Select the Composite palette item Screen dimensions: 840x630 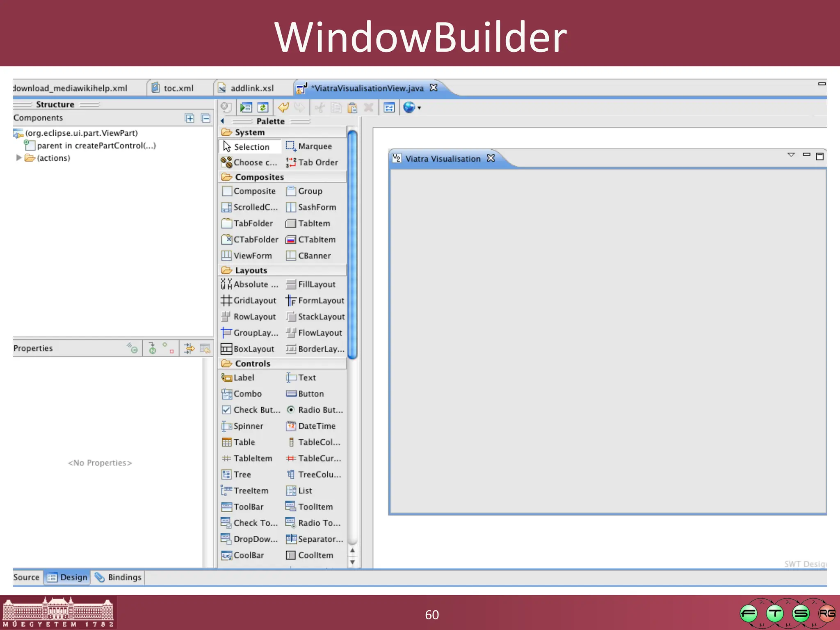tap(249, 191)
